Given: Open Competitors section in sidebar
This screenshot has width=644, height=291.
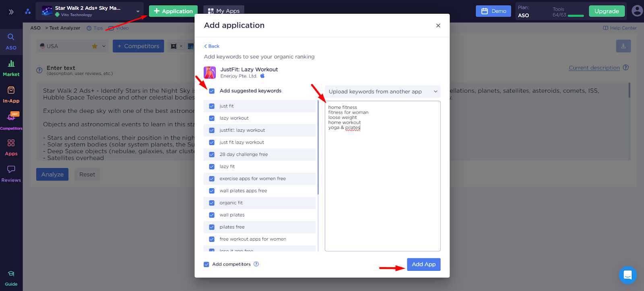Looking at the screenshot, I should click(x=11, y=121).
